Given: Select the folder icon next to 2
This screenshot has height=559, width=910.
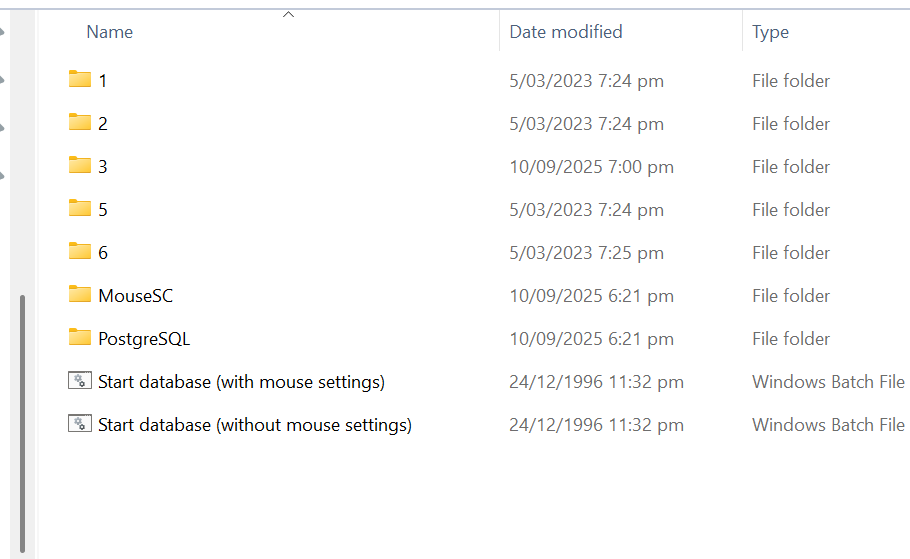Looking at the screenshot, I should coord(80,123).
